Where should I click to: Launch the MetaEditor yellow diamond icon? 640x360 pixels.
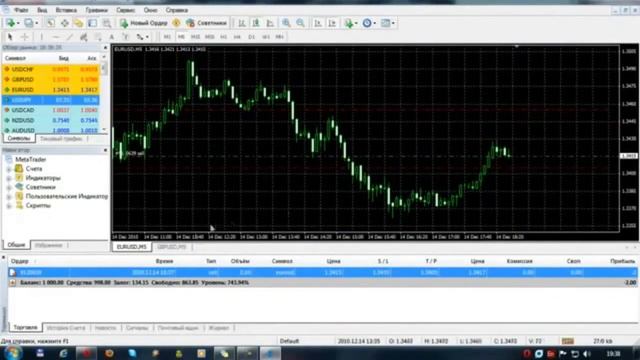[176, 23]
